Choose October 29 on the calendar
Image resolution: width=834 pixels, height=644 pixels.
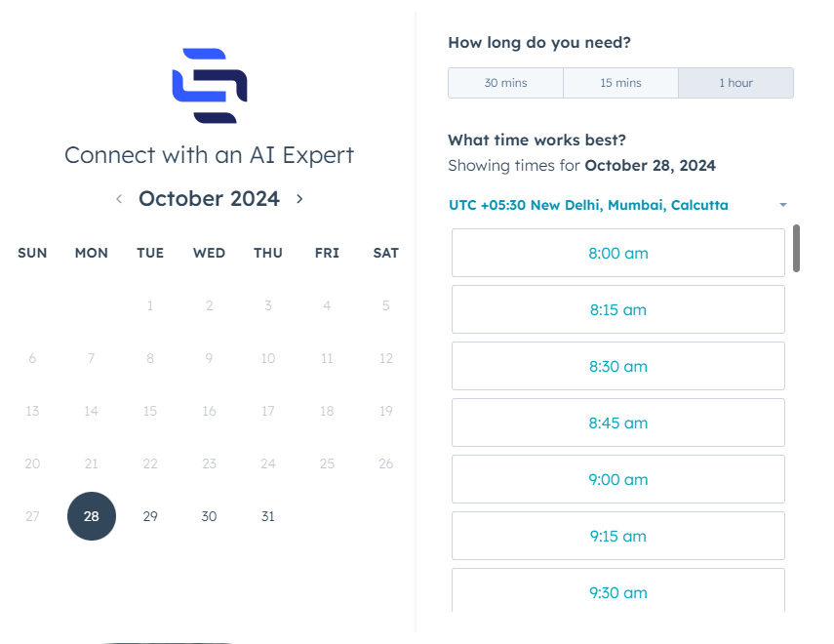[150, 516]
